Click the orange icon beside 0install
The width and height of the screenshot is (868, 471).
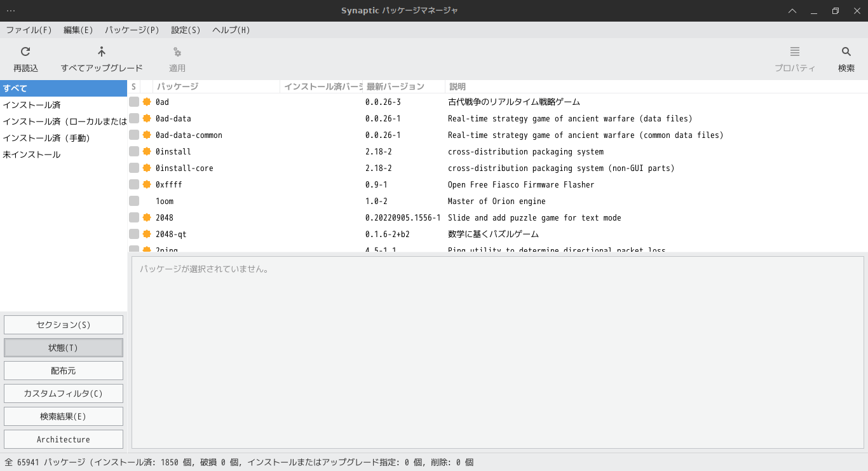[147, 151]
